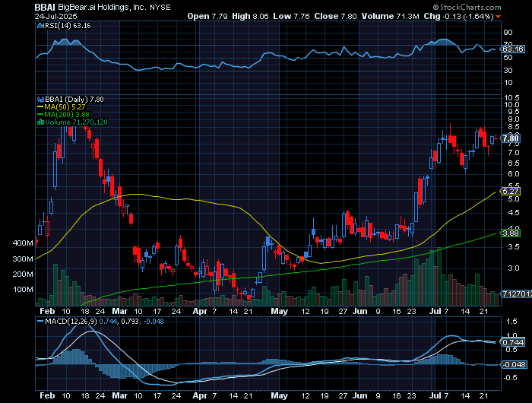Click the volume value tag on right axis

tap(516, 294)
